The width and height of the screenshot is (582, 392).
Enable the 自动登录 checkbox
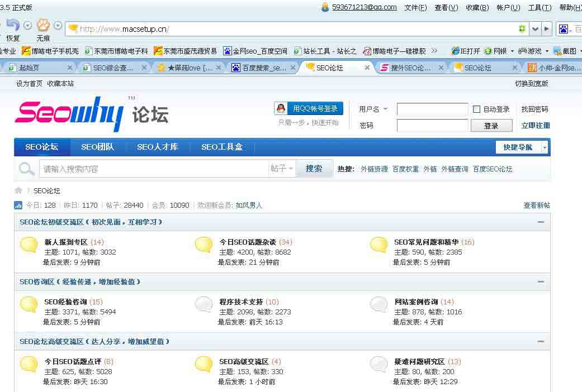tap(477, 109)
